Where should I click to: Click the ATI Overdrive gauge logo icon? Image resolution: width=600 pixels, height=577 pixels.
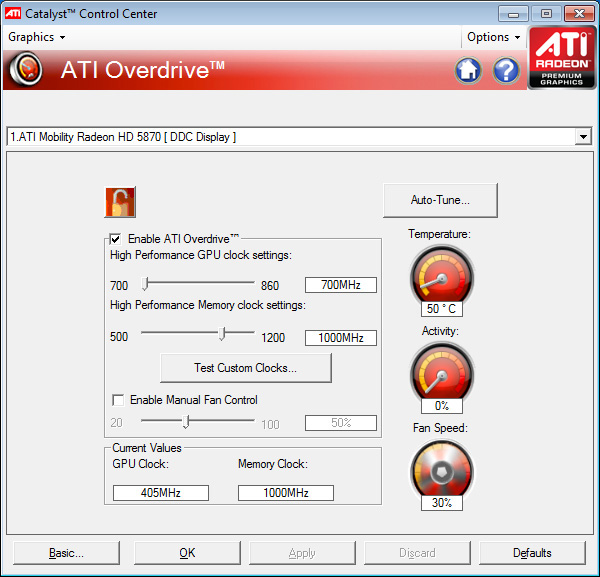26,69
